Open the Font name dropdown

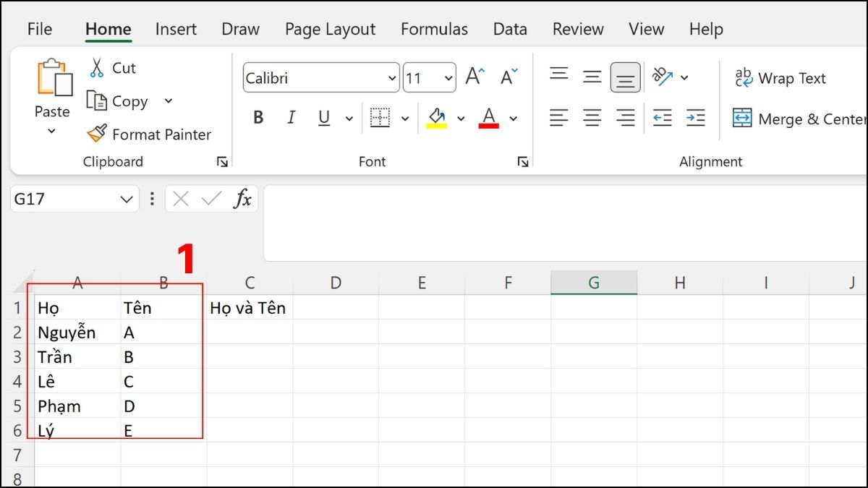(391, 77)
